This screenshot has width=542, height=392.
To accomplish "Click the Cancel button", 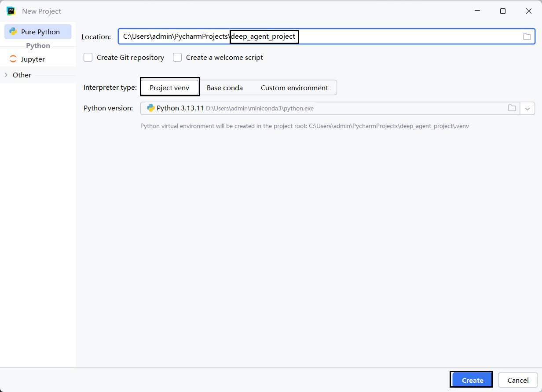I will click(x=518, y=380).
